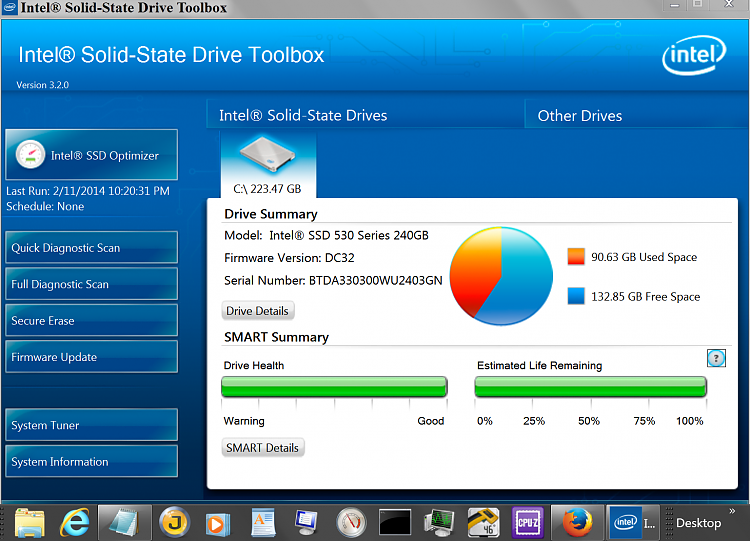Open the System Tuner
This screenshot has height=541, width=750.
click(91, 425)
